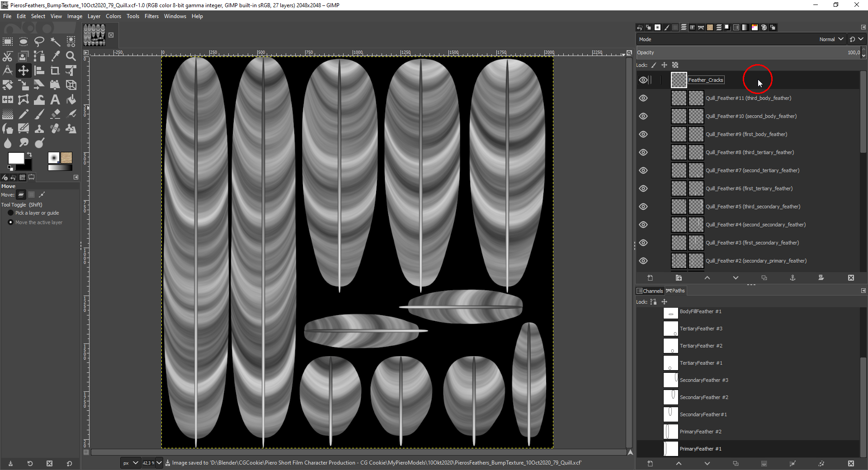Screen dimensions: 868x470
Task: Activate the Eraser tool
Action: click(x=55, y=114)
